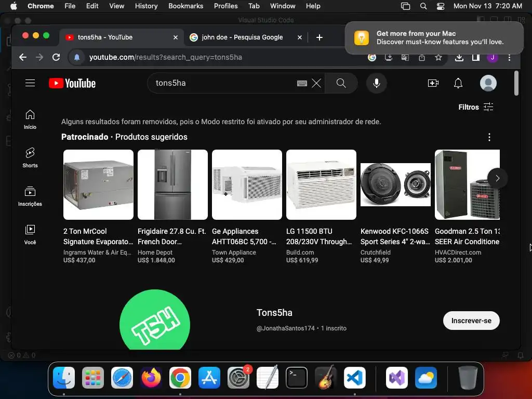Open the Profiles menu in menu bar

[225, 6]
